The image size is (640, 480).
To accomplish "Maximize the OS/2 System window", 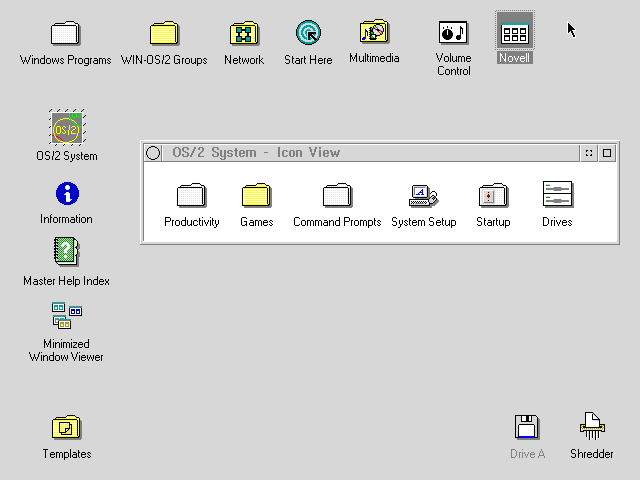I will (x=607, y=153).
